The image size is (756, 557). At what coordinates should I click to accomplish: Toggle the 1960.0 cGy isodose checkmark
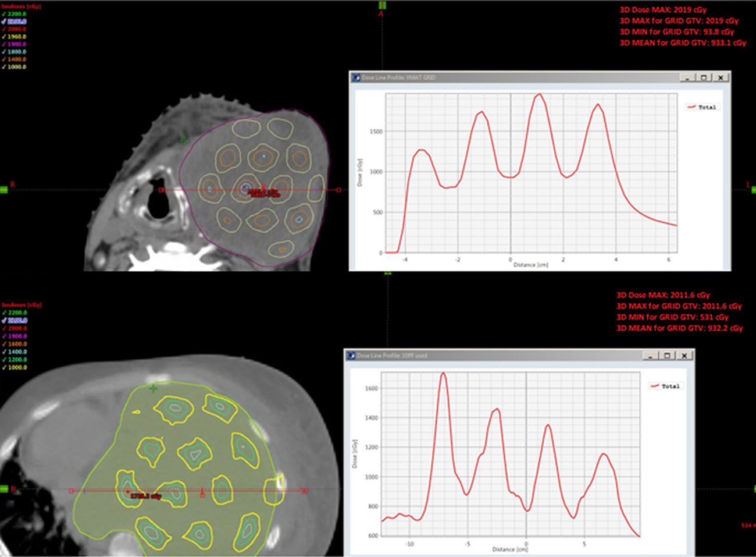[4, 37]
